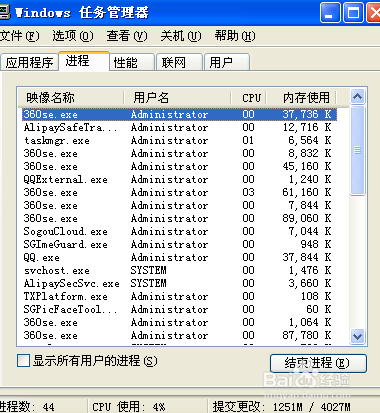Select the 360se.exe row using 1,064 K

pyautogui.click(x=179, y=322)
